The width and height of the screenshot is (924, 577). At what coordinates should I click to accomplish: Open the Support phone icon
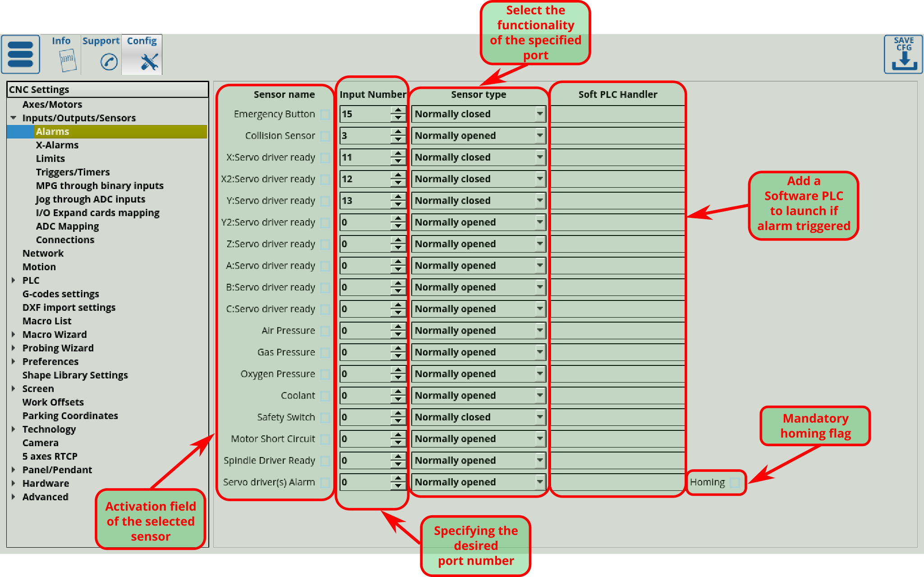pyautogui.click(x=109, y=61)
